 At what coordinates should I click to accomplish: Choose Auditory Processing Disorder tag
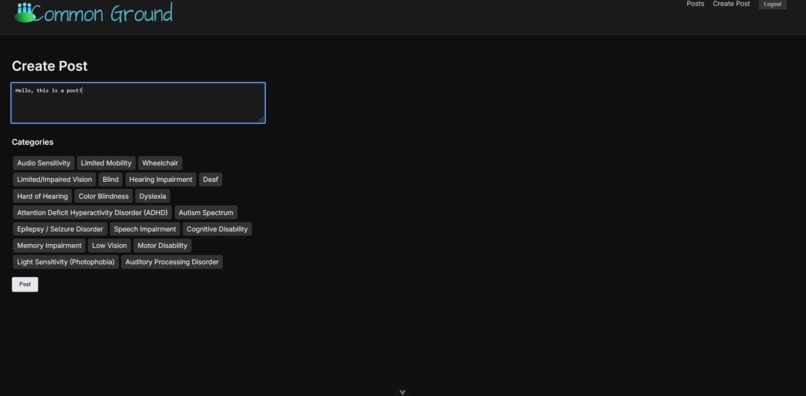(x=172, y=262)
